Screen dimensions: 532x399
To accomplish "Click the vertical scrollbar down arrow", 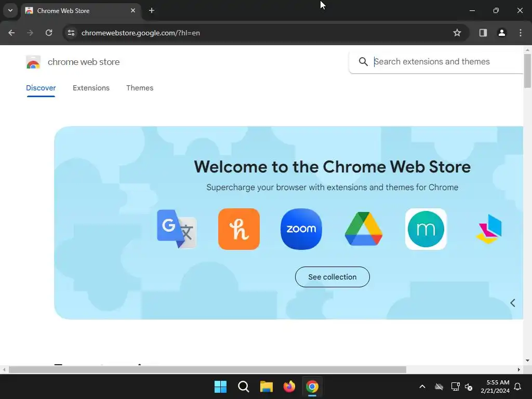I will (527, 361).
